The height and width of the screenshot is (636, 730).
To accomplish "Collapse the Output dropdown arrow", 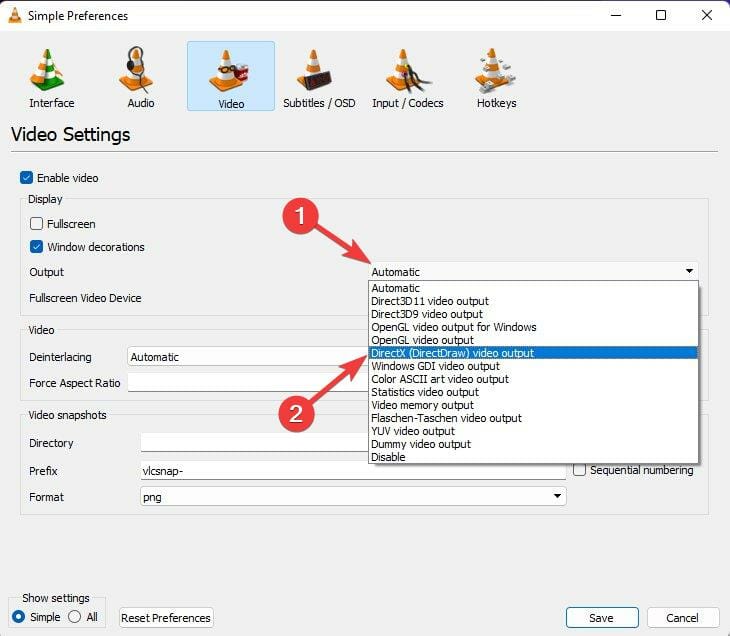I will click(689, 271).
